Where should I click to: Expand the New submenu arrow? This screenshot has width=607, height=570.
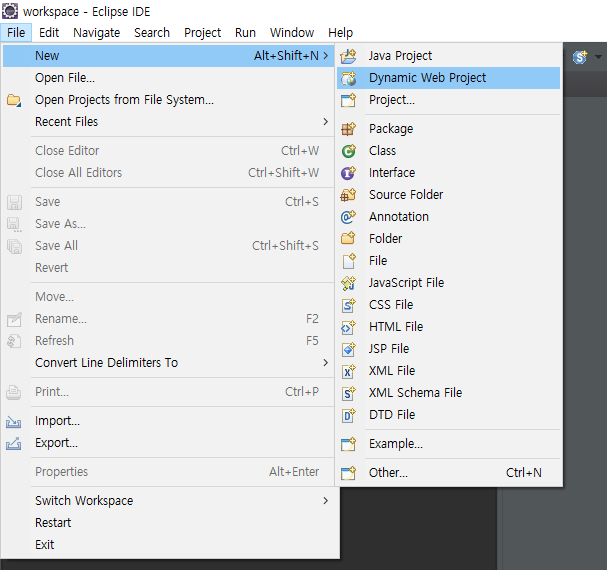(x=326, y=56)
